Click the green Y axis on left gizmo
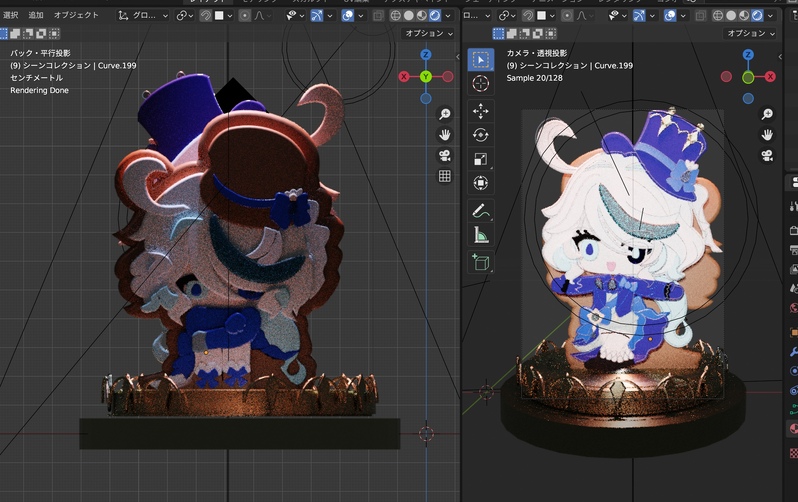The width and height of the screenshot is (798, 502). [x=426, y=77]
